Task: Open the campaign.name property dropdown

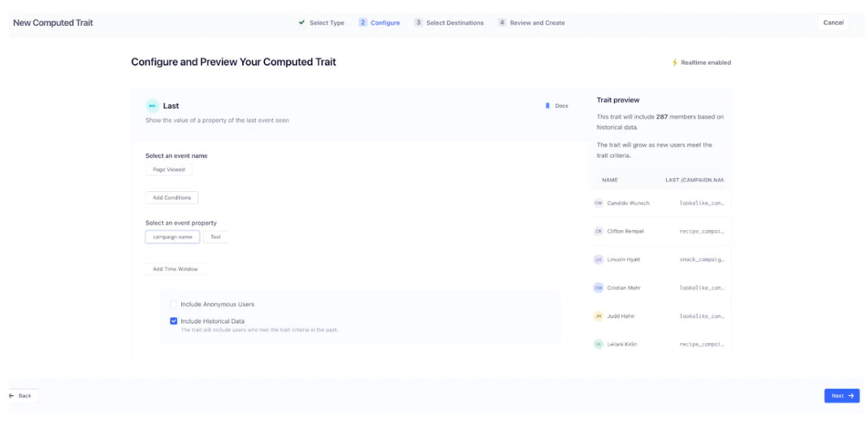Action: 172,237
